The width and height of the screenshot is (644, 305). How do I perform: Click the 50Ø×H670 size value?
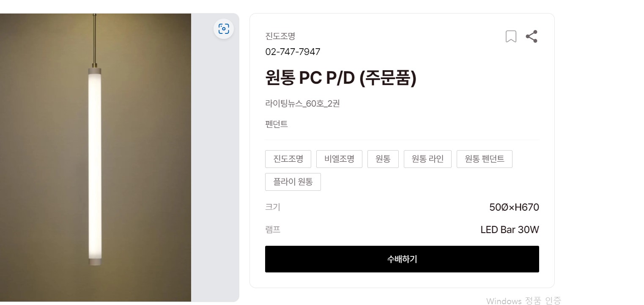click(514, 207)
